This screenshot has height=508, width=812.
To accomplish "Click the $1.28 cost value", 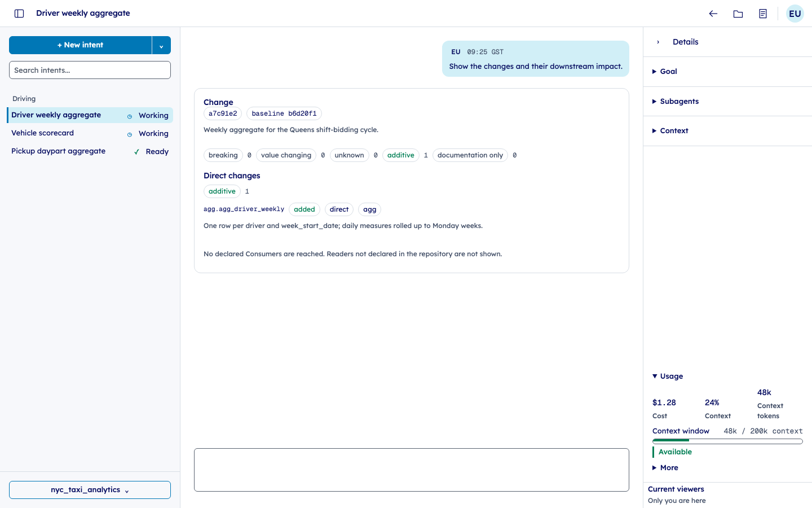I will click(664, 402).
